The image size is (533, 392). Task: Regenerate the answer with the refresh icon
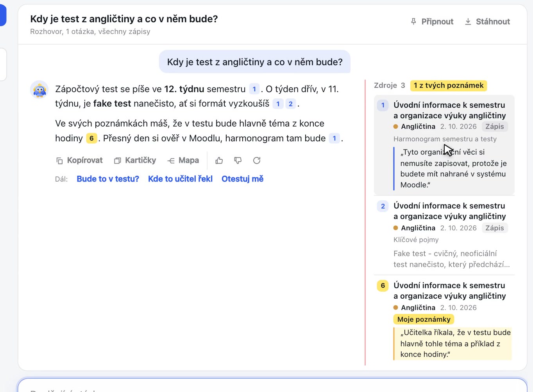coord(257,160)
